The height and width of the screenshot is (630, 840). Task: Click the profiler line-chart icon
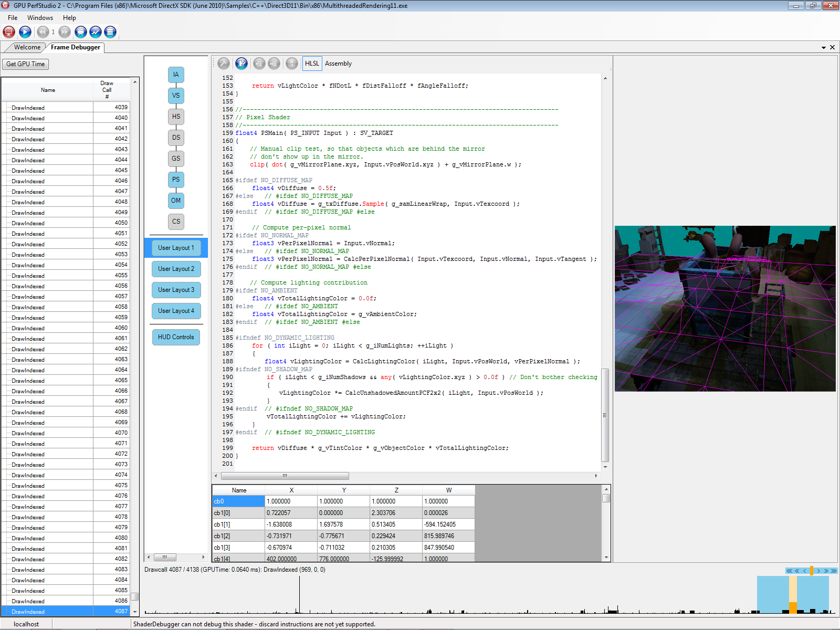(96, 32)
